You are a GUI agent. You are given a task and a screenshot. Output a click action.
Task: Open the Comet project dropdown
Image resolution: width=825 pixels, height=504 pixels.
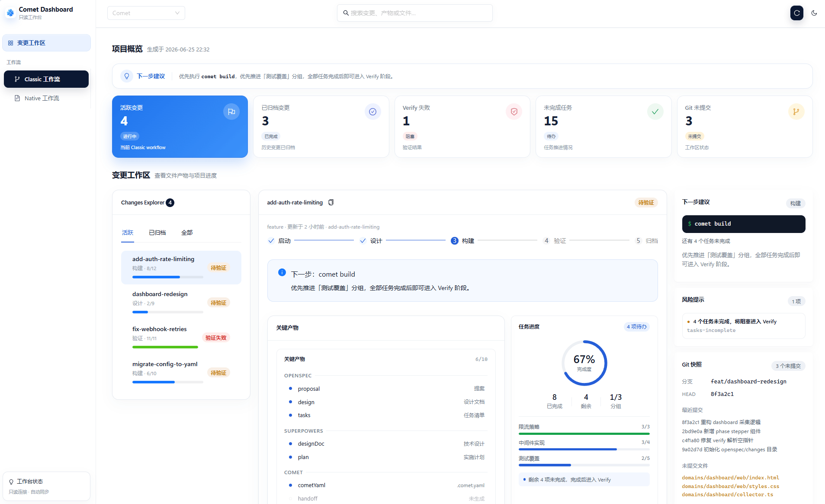146,13
